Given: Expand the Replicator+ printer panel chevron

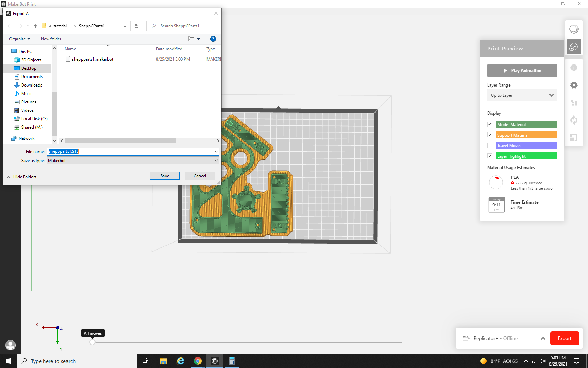Looking at the screenshot, I should [x=543, y=338].
